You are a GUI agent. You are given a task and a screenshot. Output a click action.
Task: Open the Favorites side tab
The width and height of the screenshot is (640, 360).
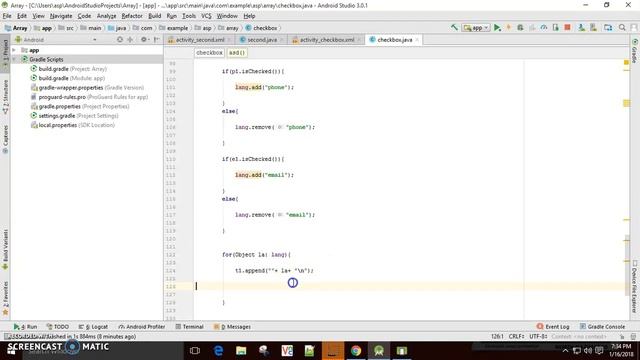tap(5, 298)
